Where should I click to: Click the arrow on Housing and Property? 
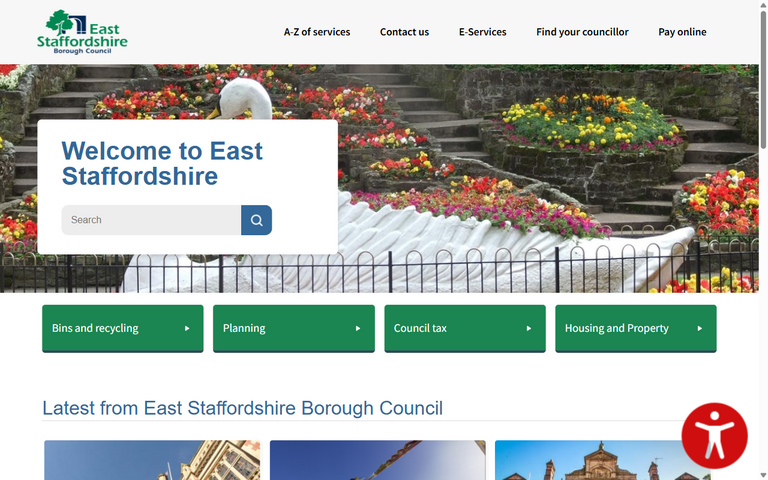700,328
